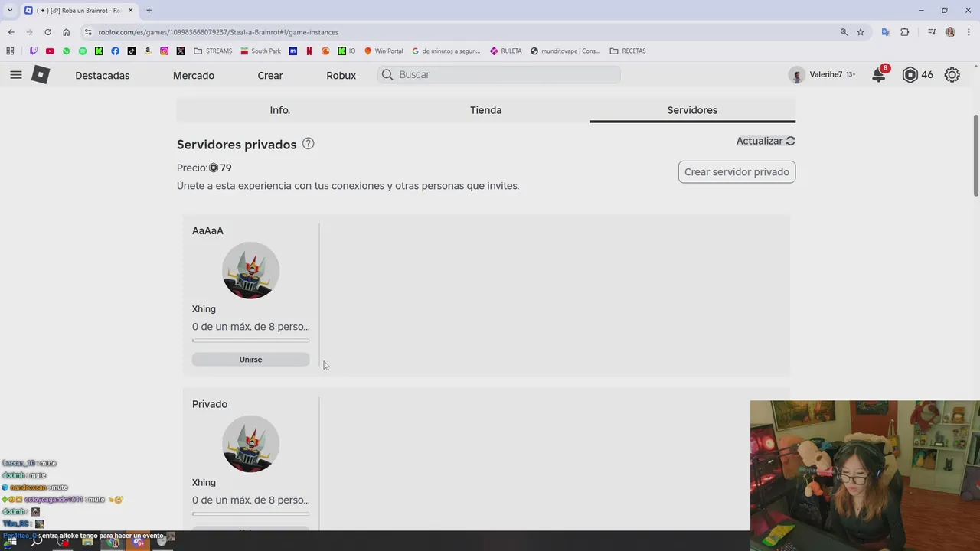Open the tab search dropdown arrow
This screenshot has width=980, height=551.
pos(10,10)
